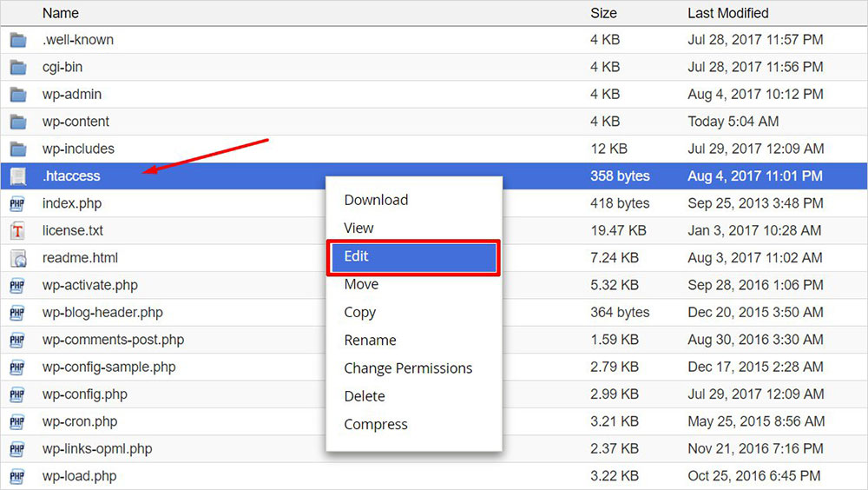This screenshot has width=868, height=490.
Task: Select the wp-load.php file name
Action: pyautogui.click(x=79, y=476)
